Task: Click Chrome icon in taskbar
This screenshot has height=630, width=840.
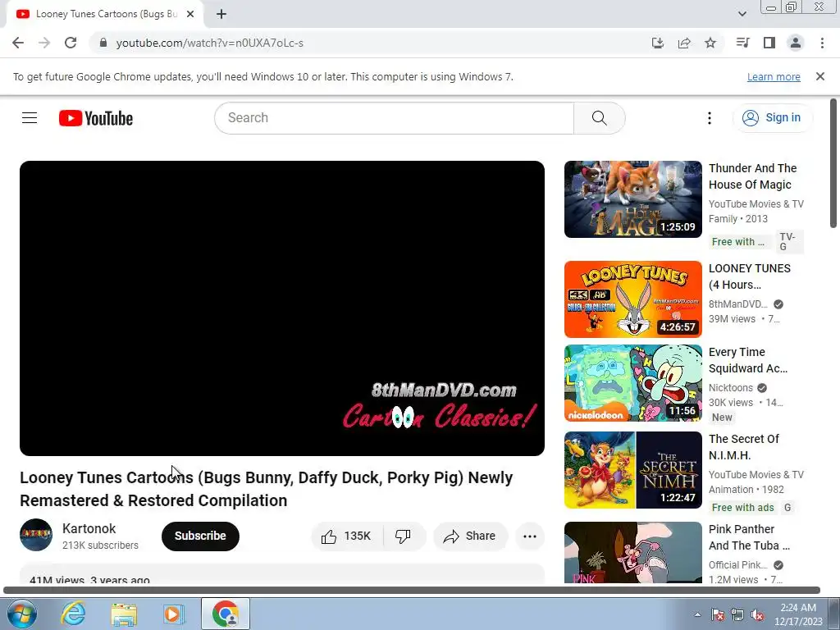Action: click(226, 614)
